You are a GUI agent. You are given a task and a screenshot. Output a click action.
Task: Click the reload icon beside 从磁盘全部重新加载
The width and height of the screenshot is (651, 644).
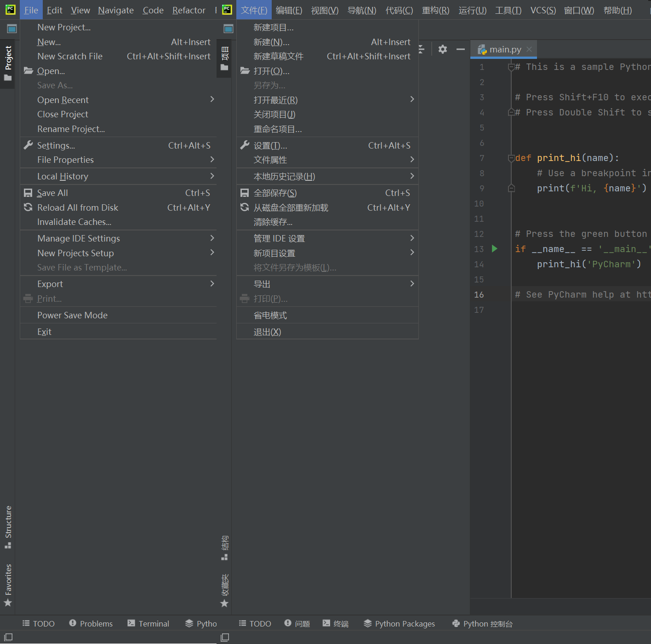pos(245,207)
